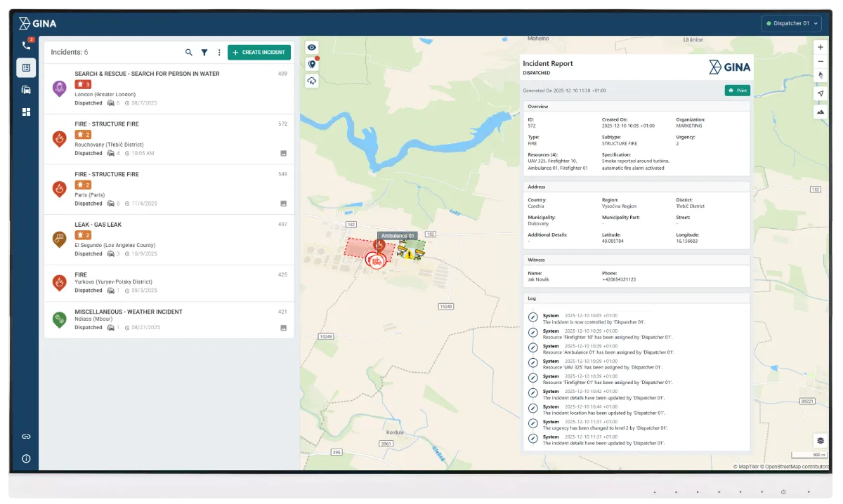Open the Dispatcher 01 user dropdown
The width and height of the screenshot is (843, 504).
pyautogui.click(x=791, y=24)
